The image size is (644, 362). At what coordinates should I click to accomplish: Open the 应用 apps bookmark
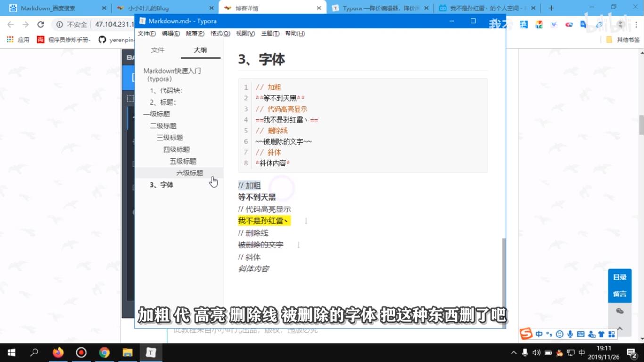pyautogui.click(x=18, y=40)
